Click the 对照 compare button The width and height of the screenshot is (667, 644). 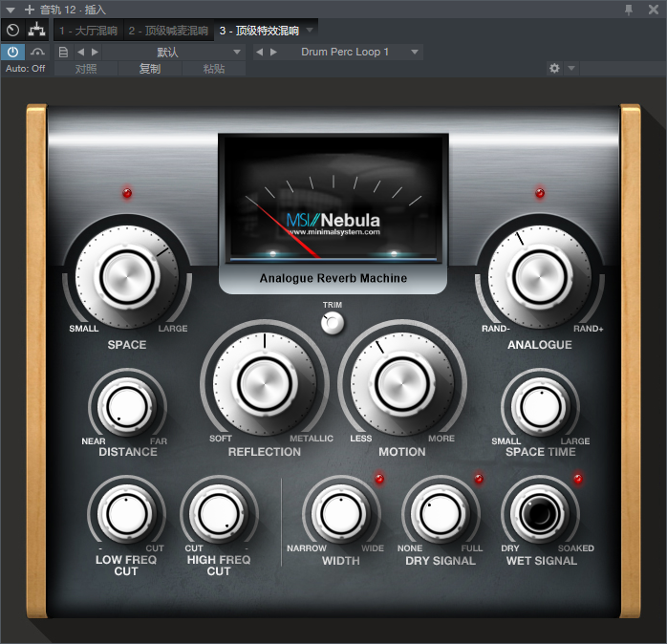(86, 69)
